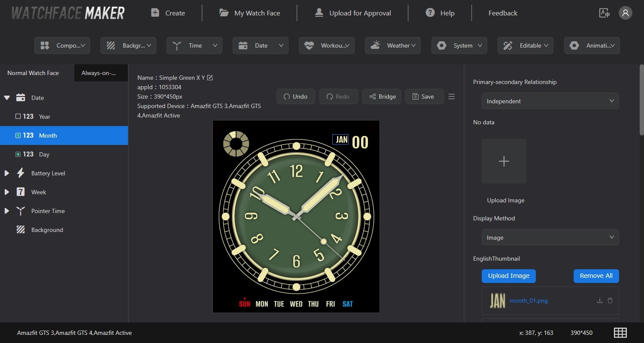Download the month_01.png image
644x343 pixels.
click(x=600, y=301)
